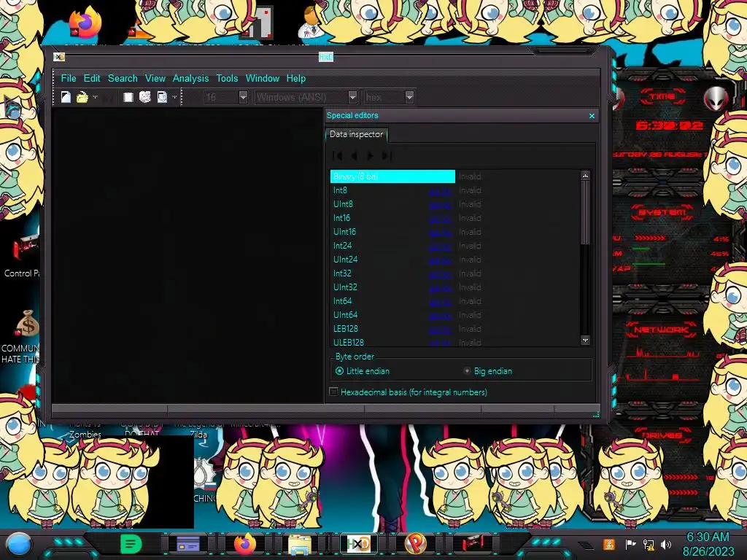Click the network tray icon
747x560 pixels.
pos(648,544)
